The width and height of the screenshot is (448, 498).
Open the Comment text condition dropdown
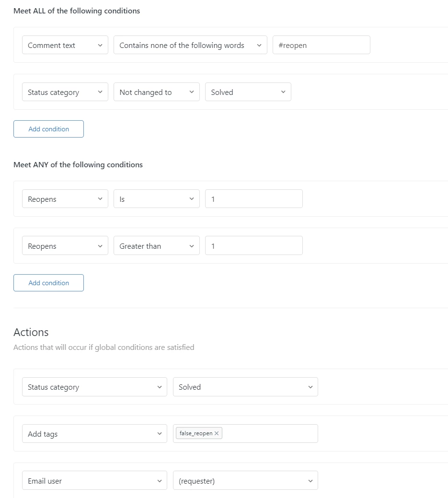pos(65,46)
